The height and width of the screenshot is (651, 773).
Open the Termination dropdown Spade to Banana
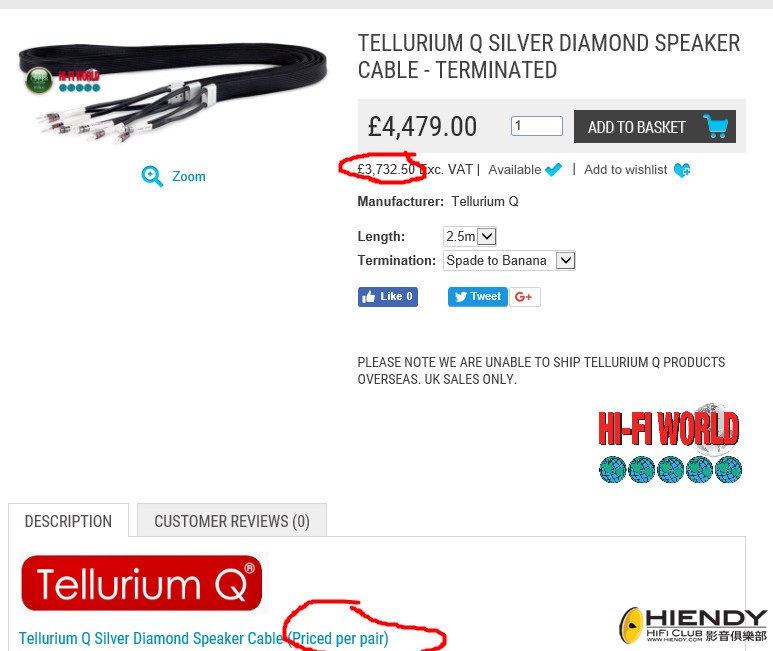click(x=509, y=260)
